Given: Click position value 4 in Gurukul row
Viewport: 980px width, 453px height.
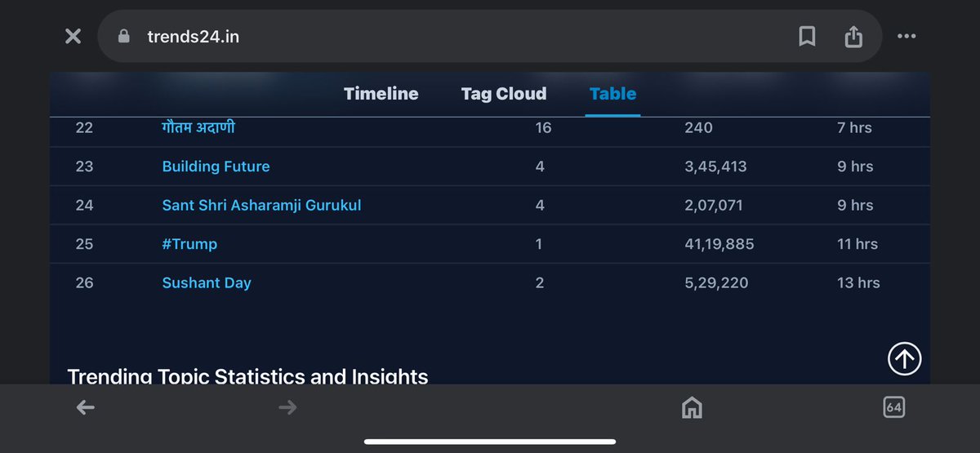Looking at the screenshot, I should tap(540, 206).
